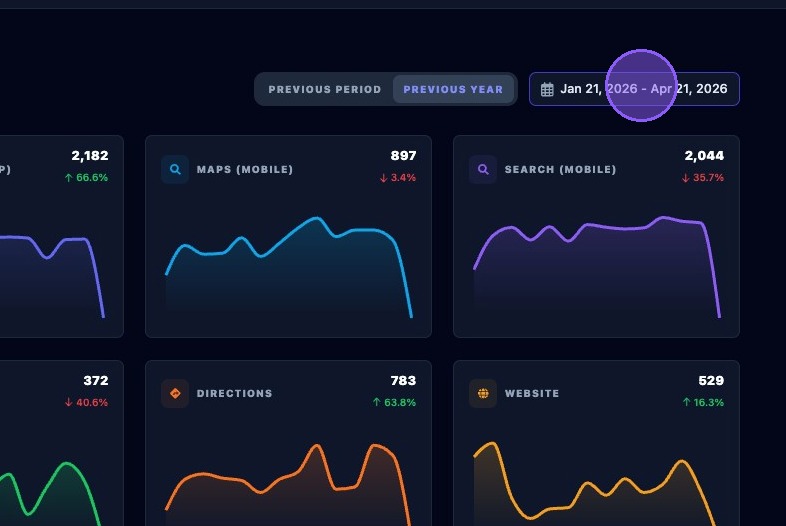Click the Website card title
786x526 pixels.
pyautogui.click(x=532, y=394)
